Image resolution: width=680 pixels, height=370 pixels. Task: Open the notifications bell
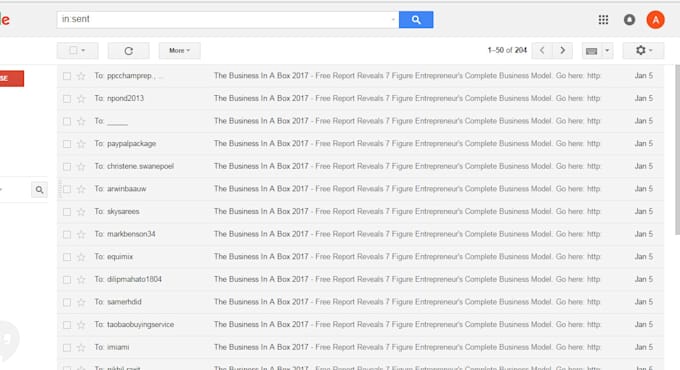click(629, 20)
